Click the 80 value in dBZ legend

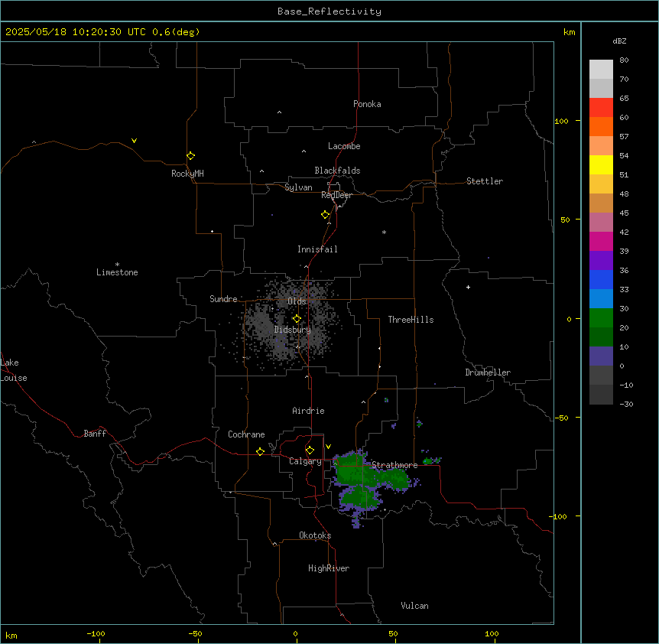click(x=624, y=60)
